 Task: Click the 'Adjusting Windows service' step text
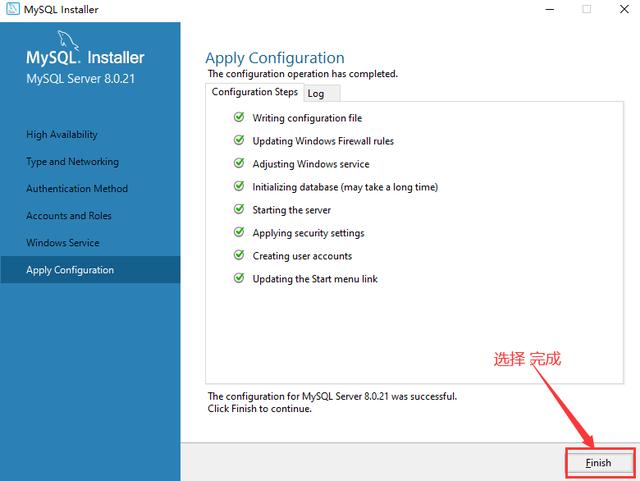pos(311,164)
